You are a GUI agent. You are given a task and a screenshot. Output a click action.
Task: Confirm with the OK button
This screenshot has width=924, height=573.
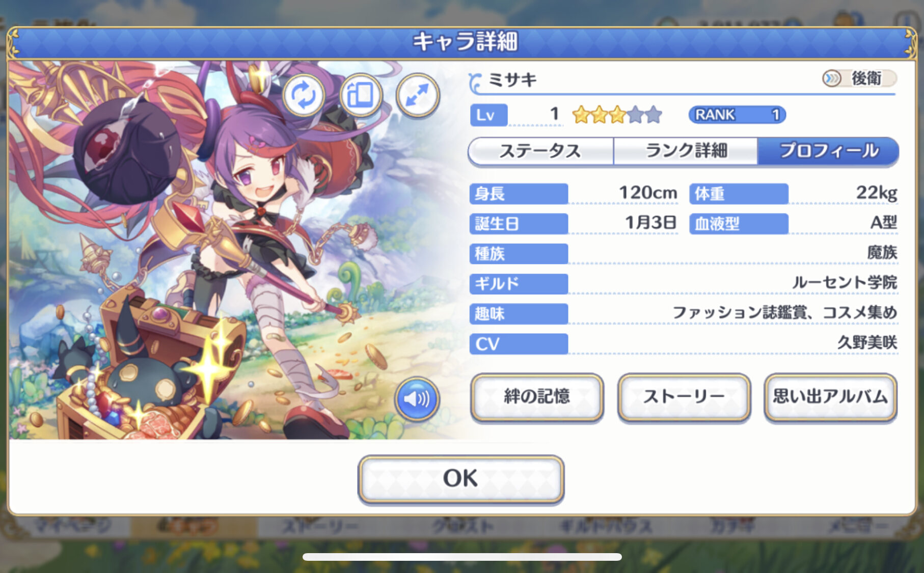[x=461, y=479]
